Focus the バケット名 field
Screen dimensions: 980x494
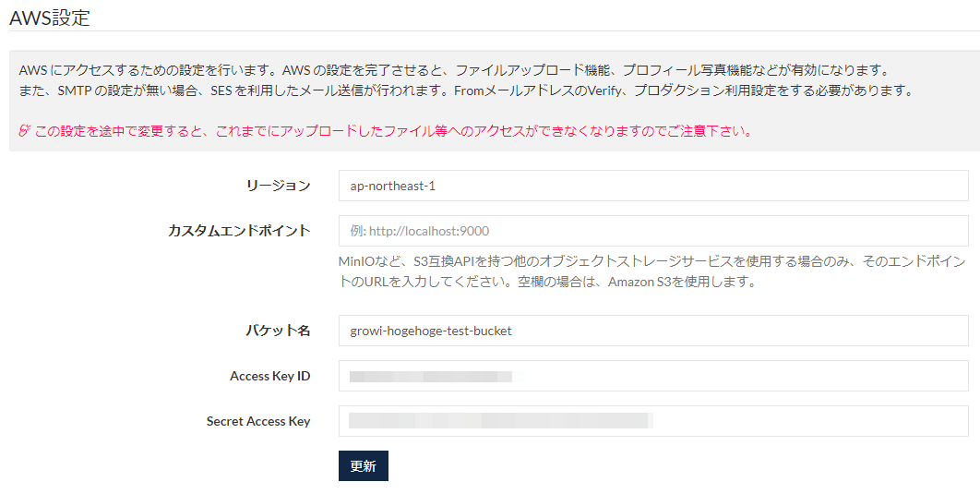(653, 331)
